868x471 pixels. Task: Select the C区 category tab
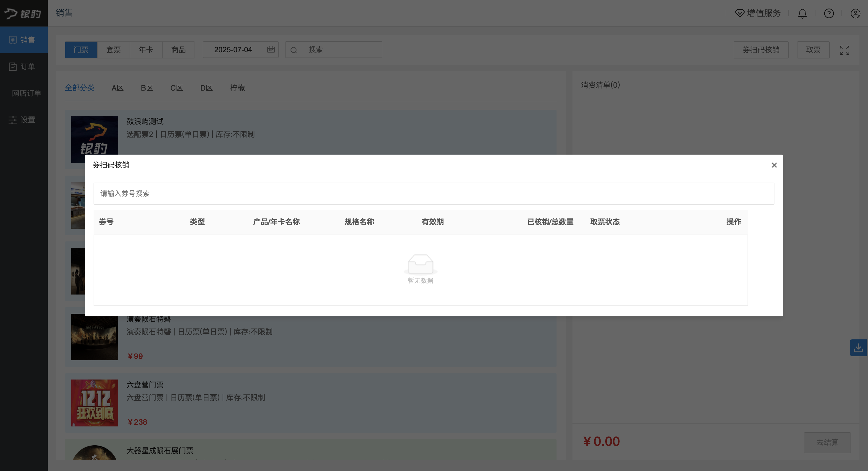[x=177, y=88]
